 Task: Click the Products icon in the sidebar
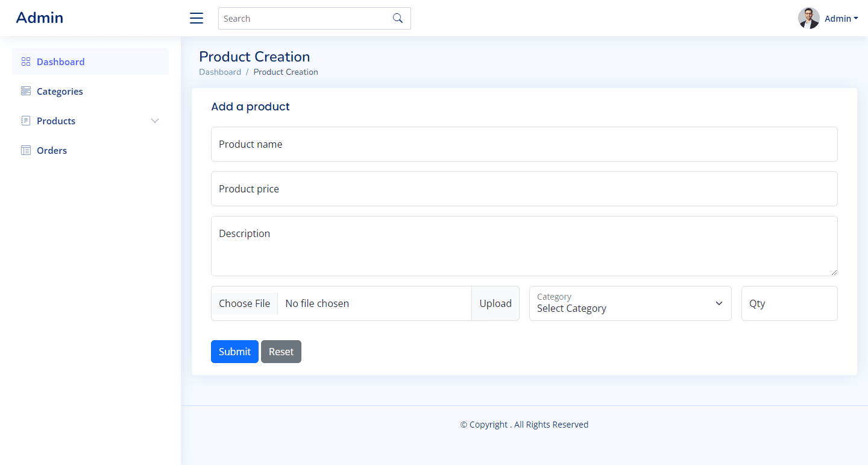point(25,121)
